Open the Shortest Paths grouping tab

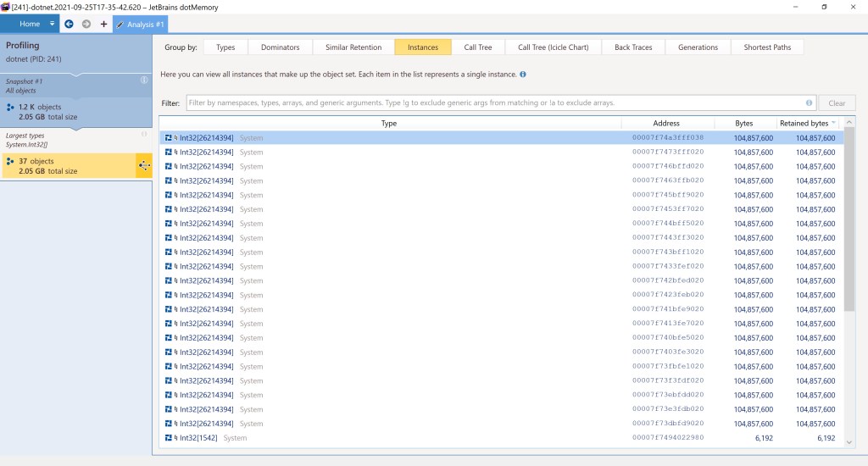point(767,47)
